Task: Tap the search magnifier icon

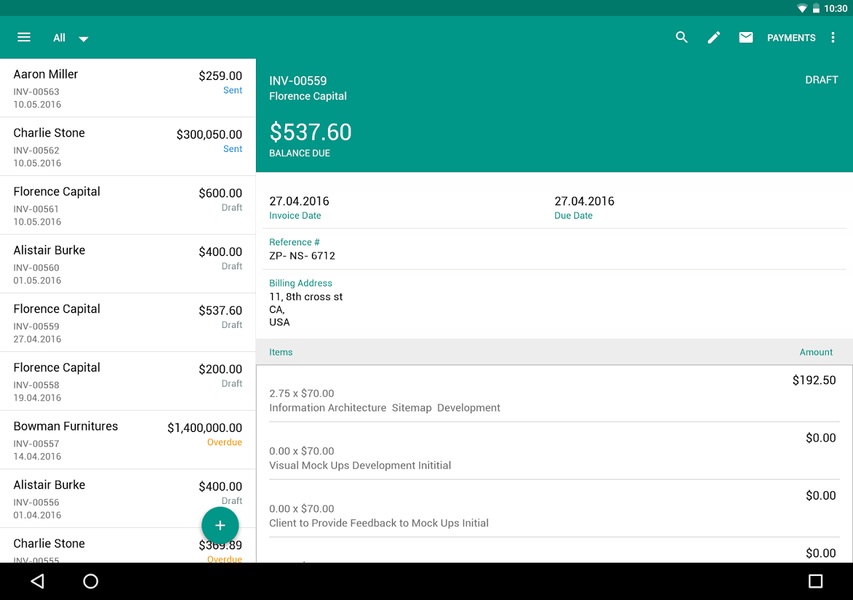Action: click(681, 37)
